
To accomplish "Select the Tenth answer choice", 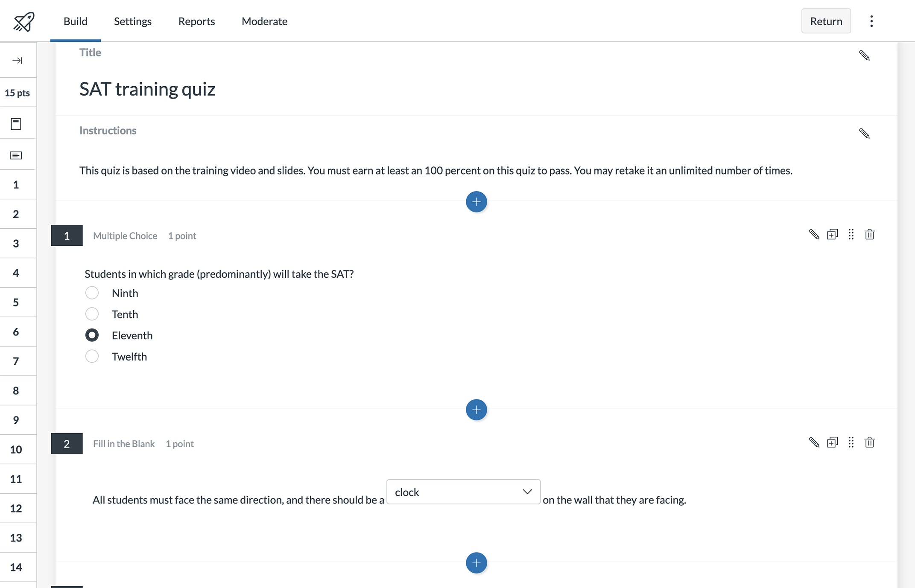I will pyautogui.click(x=92, y=314).
